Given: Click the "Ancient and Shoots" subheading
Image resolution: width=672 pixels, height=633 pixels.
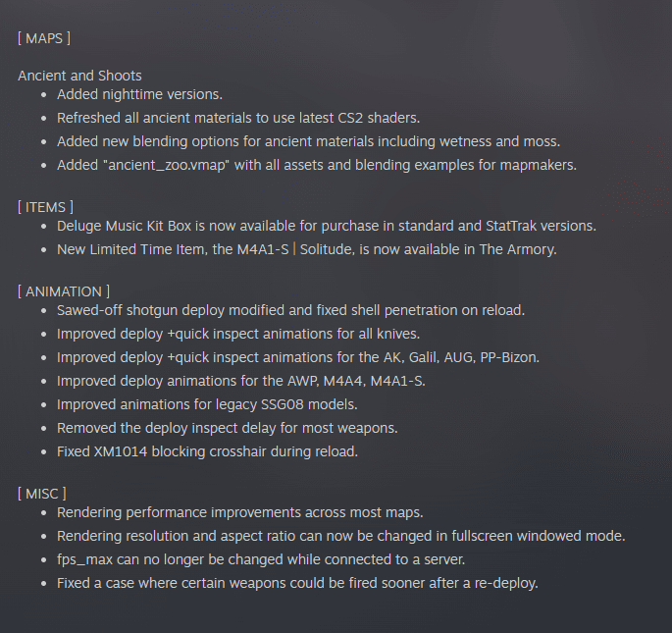Looking at the screenshot, I should point(79,76).
